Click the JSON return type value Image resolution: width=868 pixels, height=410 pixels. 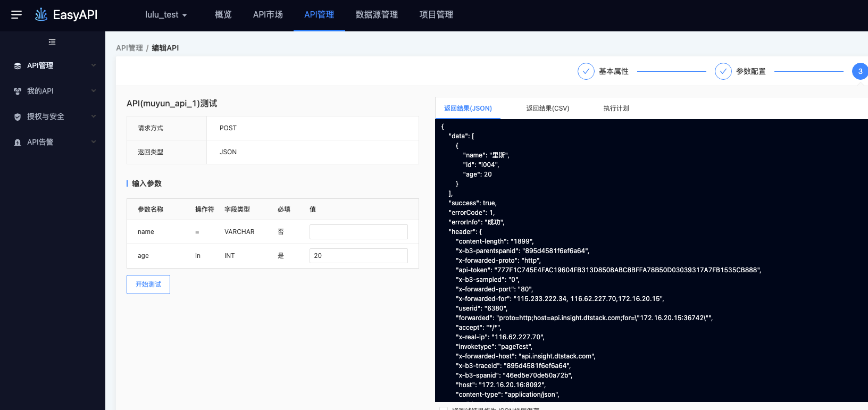(228, 152)
